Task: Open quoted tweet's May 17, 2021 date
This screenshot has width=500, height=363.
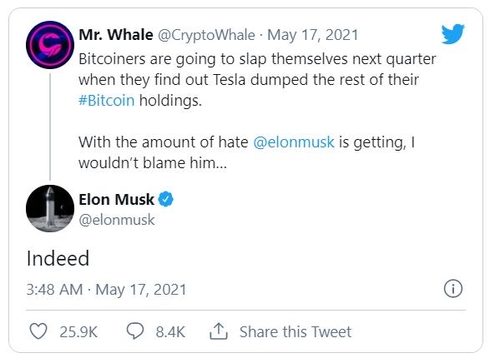Action: click(313, 35)
